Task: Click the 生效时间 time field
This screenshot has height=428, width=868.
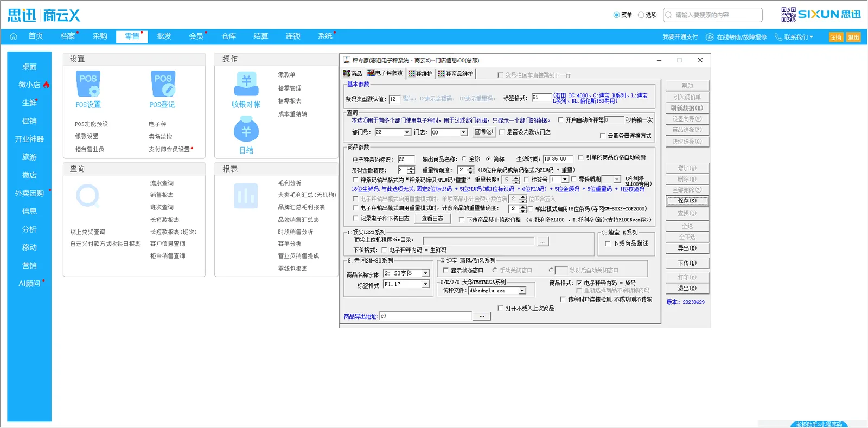Action: coord(558,159)
